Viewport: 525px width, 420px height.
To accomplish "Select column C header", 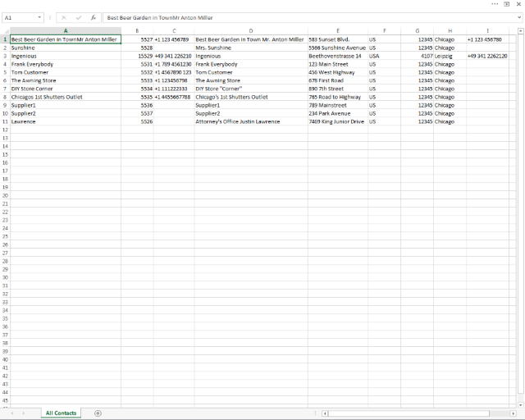I will (x=174, y=31).
